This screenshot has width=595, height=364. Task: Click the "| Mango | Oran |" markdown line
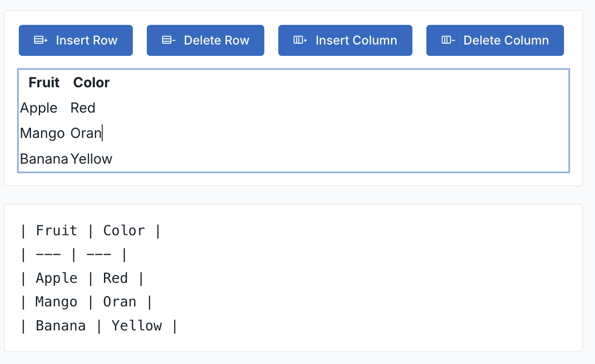click(86, 302)
